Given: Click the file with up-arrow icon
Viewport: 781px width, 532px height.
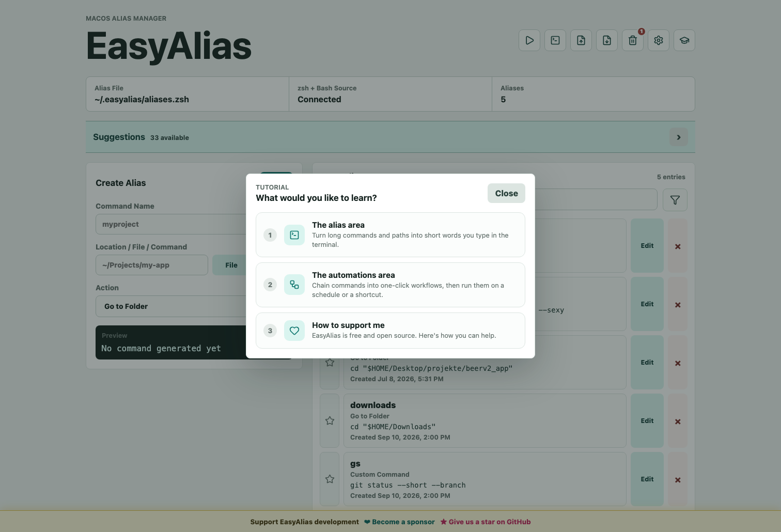Looking at the screenshot, I should (x=581, y=40).
